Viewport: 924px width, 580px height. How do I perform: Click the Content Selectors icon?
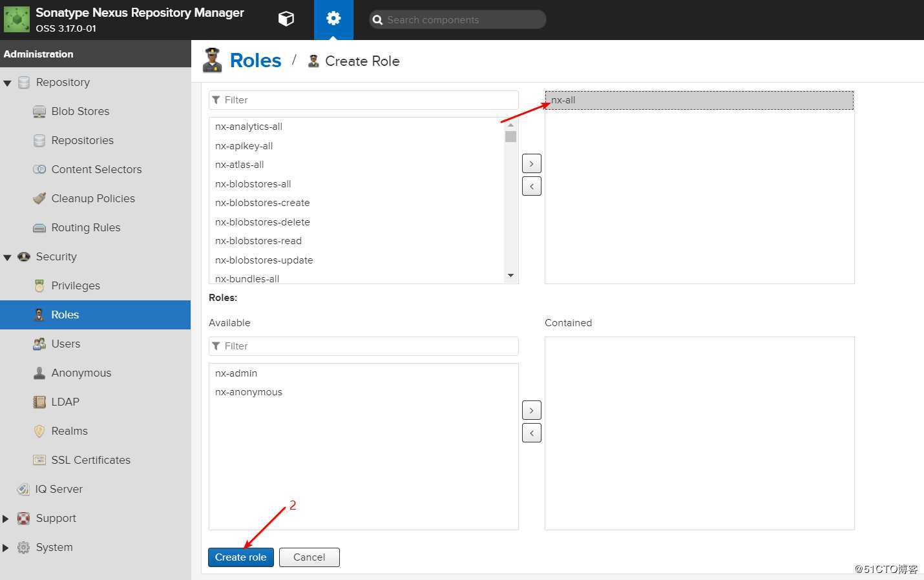[39, 169]
